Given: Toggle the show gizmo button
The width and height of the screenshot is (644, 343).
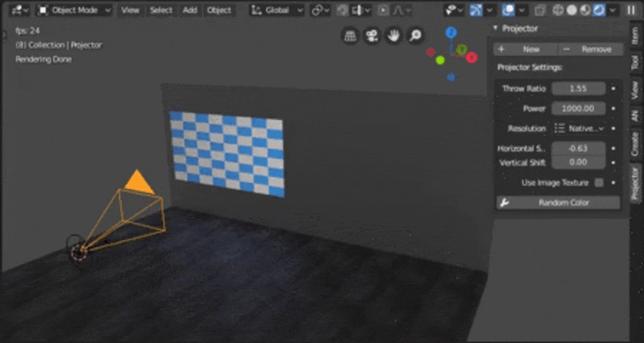Looking at the screenshot, I should tap(475, 10).
